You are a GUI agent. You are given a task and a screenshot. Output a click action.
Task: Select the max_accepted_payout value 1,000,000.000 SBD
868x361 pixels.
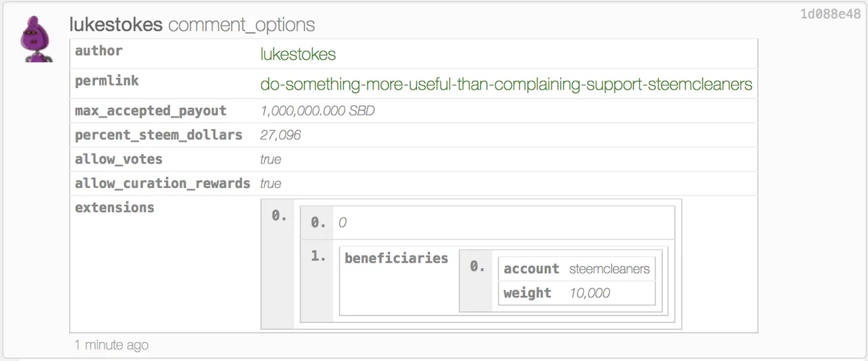[x=317, y=111]
